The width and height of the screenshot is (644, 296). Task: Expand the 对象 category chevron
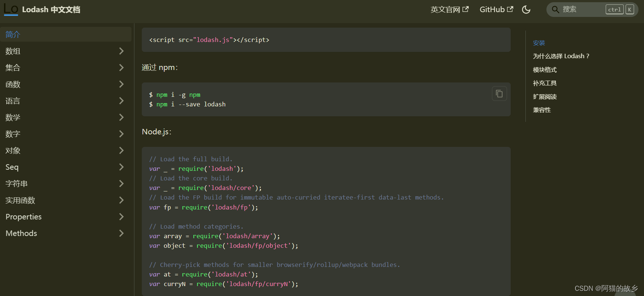pyautogui.click(x=121, y=151)
